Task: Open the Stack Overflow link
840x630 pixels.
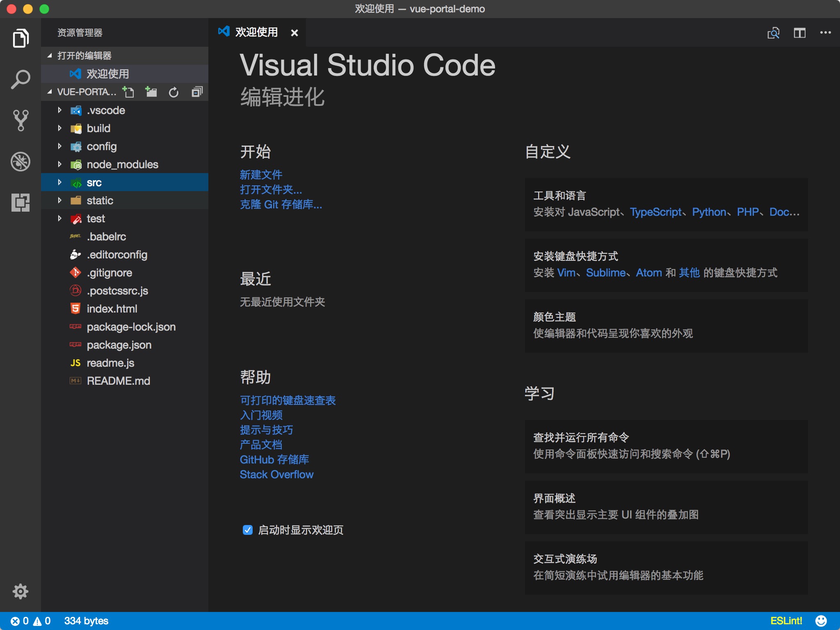Action: (x=276, y=475)
